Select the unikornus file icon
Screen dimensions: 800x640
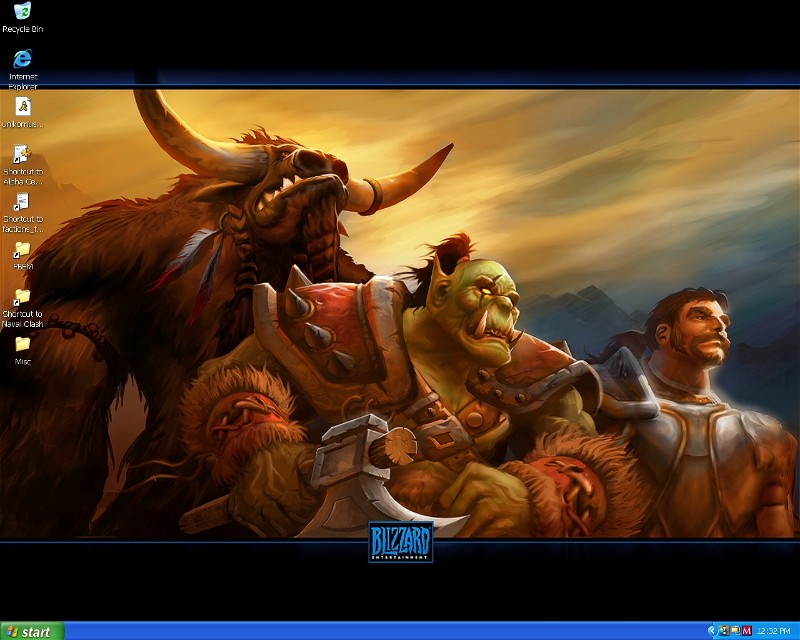click(x=22, y=106)
